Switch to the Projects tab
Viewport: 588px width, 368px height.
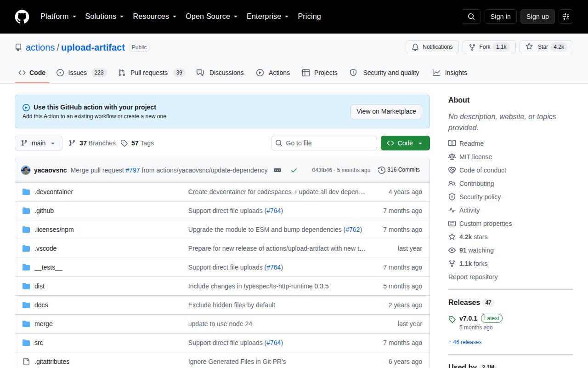pos(320,73)
